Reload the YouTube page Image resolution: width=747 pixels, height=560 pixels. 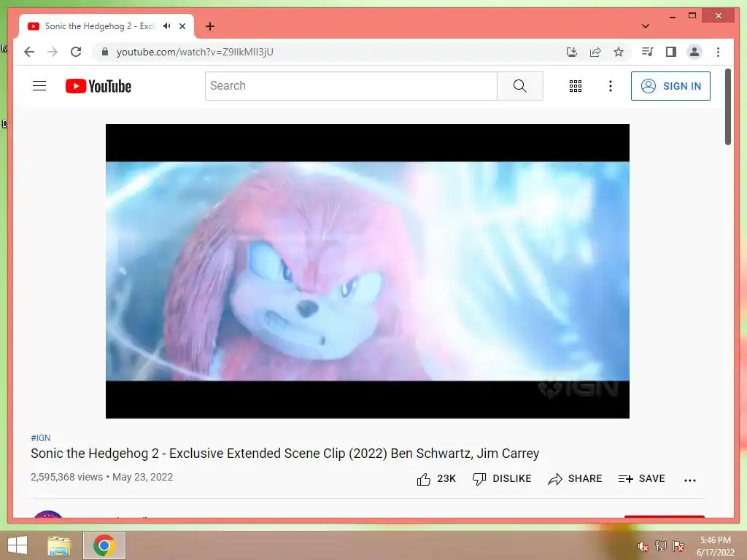point(76,52)
